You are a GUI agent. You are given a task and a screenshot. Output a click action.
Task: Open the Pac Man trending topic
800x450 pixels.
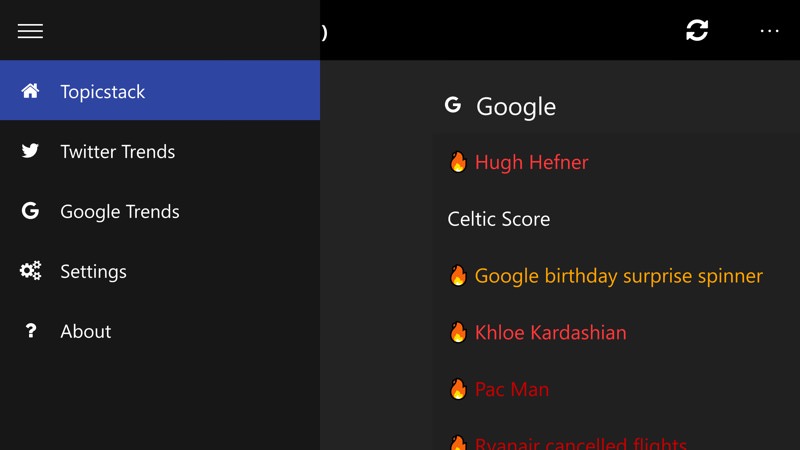[512, 390]
